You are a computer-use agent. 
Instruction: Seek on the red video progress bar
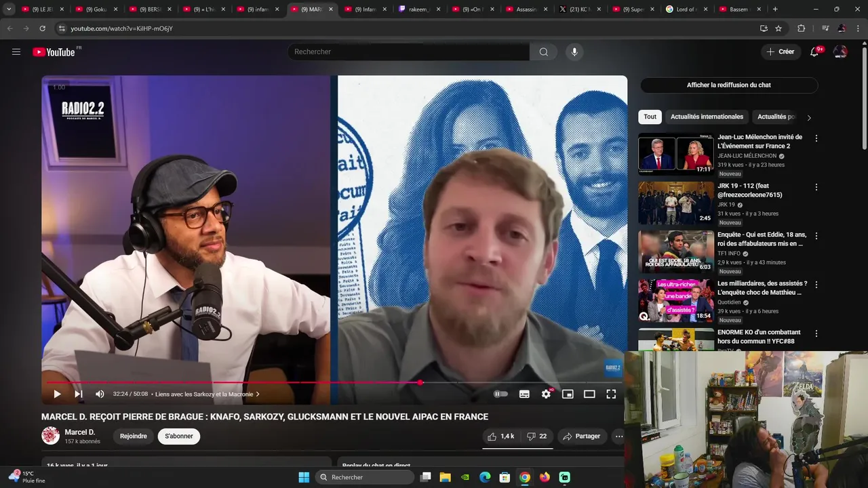334,382
